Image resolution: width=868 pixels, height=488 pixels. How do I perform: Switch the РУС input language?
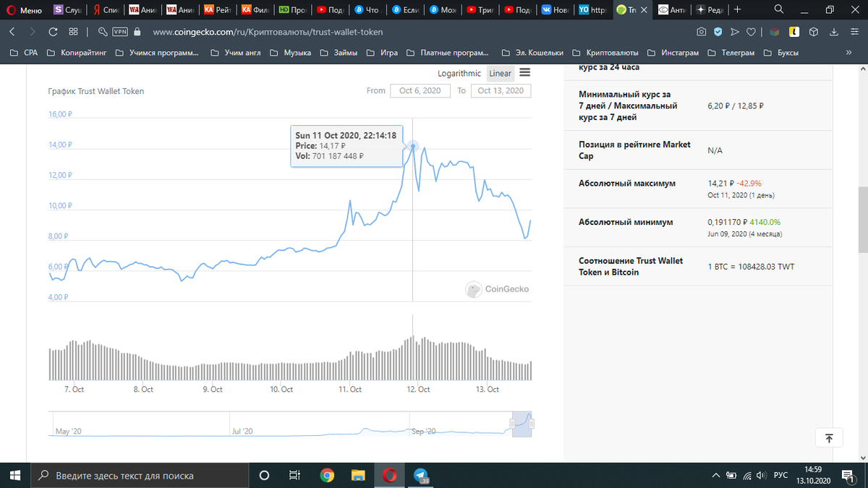(x=780, y=475)
